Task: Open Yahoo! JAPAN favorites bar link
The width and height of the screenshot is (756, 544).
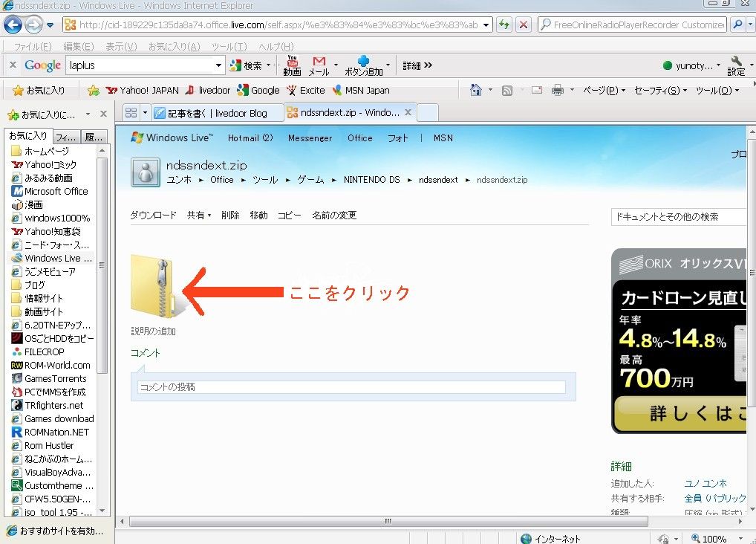Action: point(143,90)
